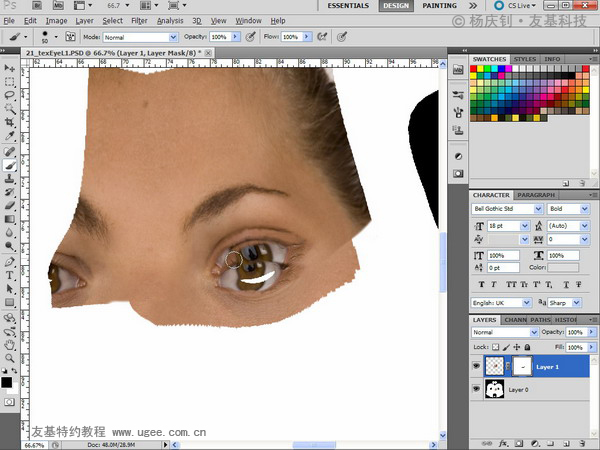The height and width of the screenshot is (450, 600).
Task: Close the 21_texEyeL1.PSD document tab
Action: pos(208,53)
